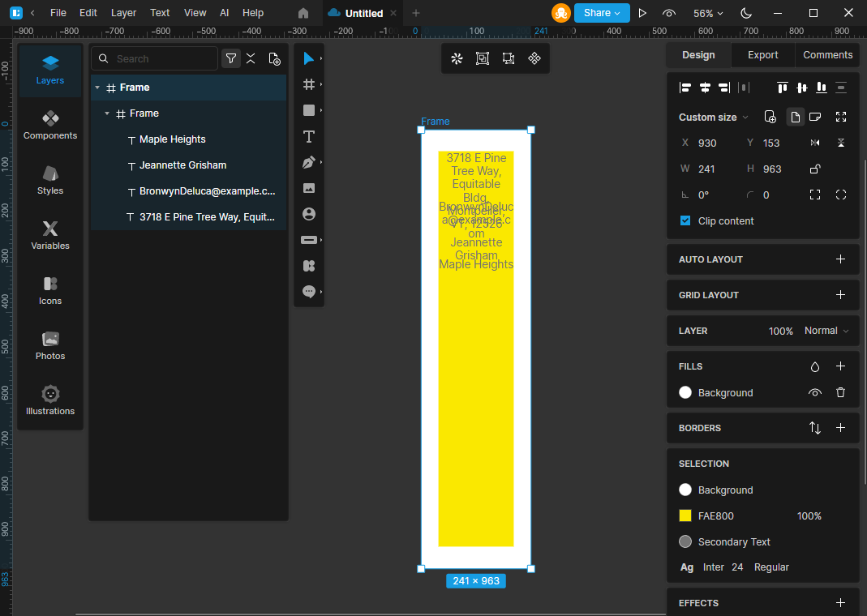
Task: Select the Hotspot tool
Action: click(308, 240)
